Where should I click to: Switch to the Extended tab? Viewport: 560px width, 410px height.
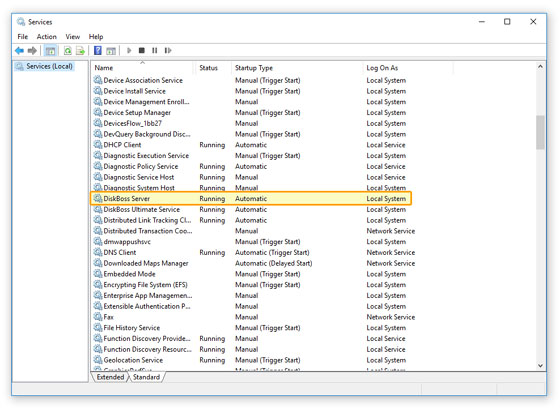point(110,377)
